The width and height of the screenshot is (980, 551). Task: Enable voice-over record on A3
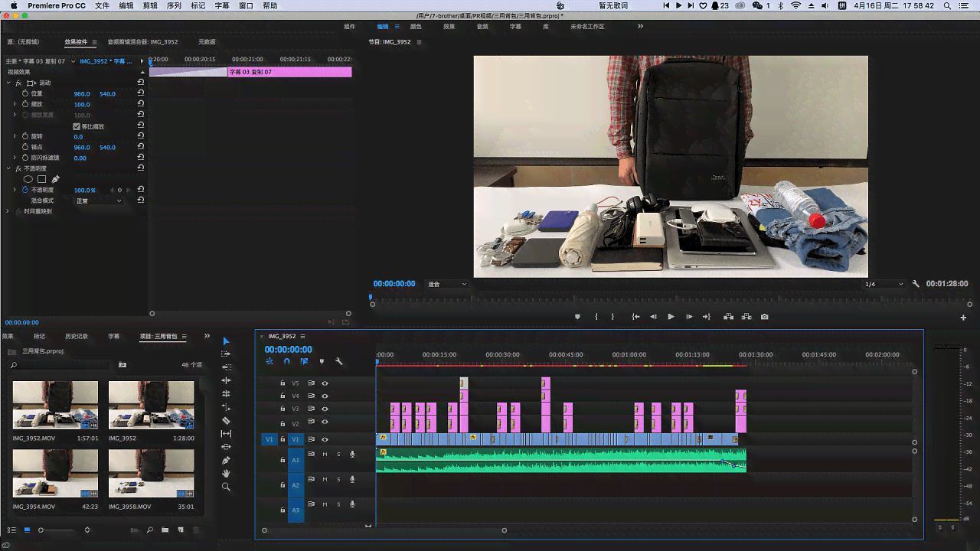352,504
